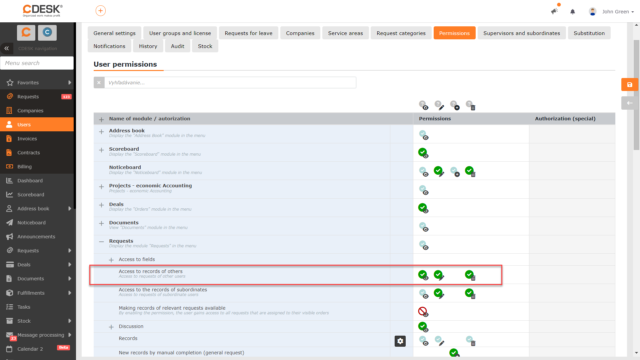Click Message processing envelope icon
The height and width of the screenshot is (360, 640).
(x=9, y=335)
